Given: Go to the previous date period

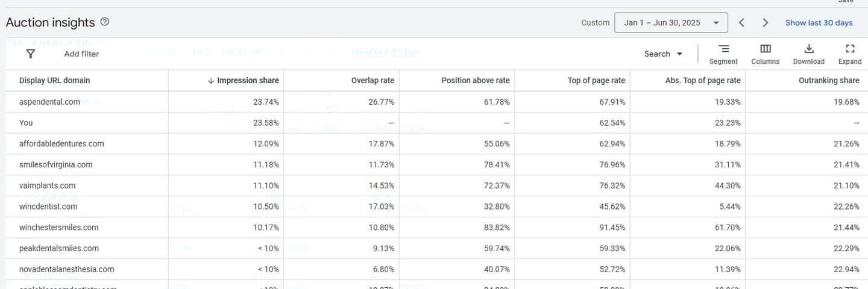Looking at the screenshot, I should coord(742,23).
